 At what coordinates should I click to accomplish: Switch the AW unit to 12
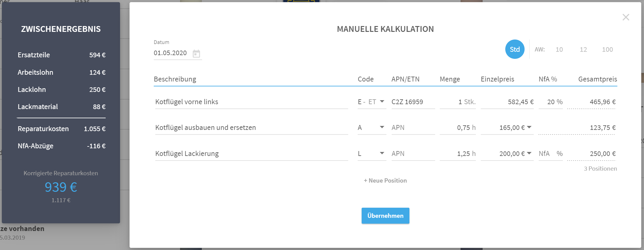tap(583, 50)
